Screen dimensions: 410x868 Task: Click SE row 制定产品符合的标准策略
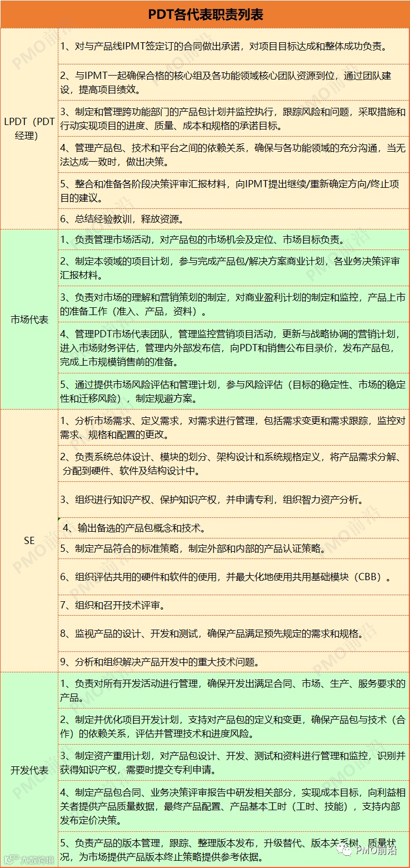tap(233, 548)
